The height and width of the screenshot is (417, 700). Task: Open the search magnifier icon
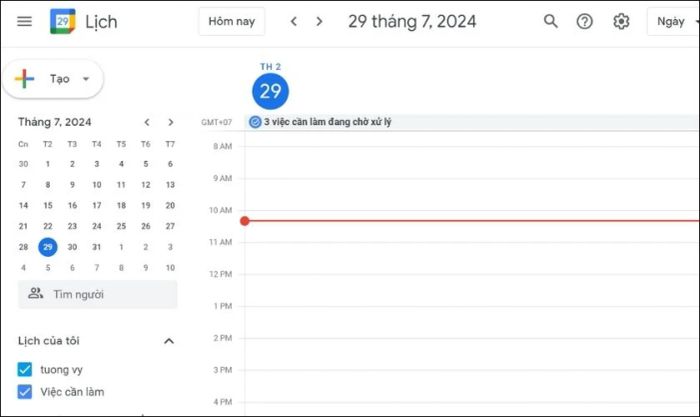click(550, 21)
